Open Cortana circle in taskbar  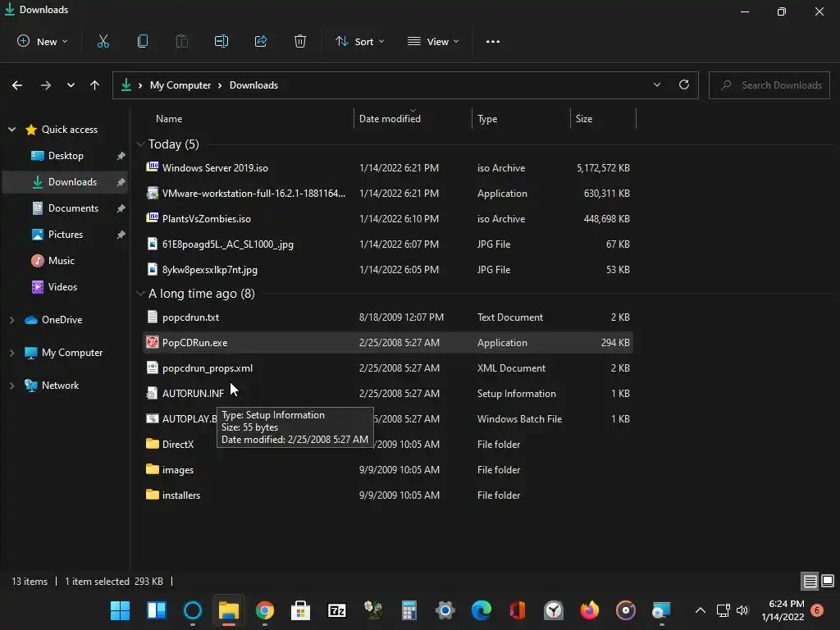(x=192, y=610)
